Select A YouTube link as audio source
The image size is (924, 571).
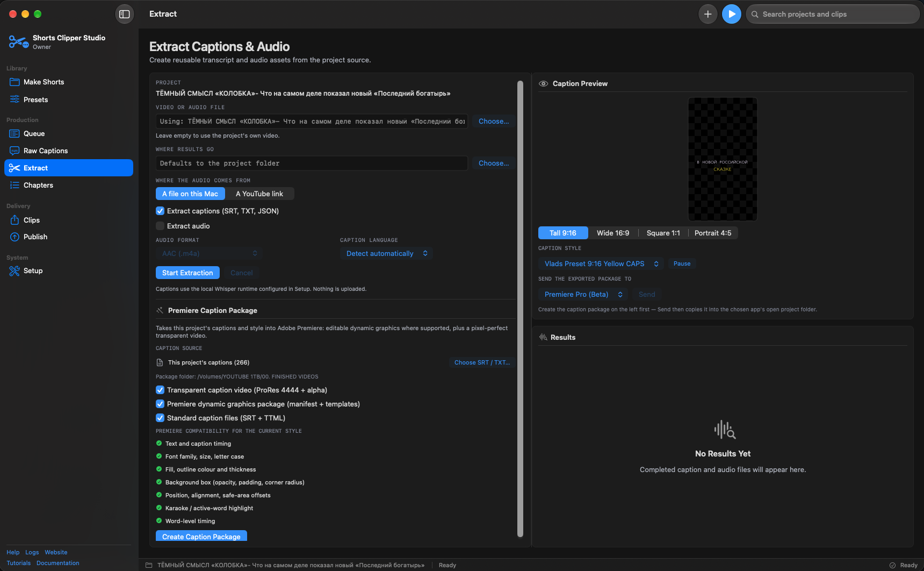click(259, 194)
